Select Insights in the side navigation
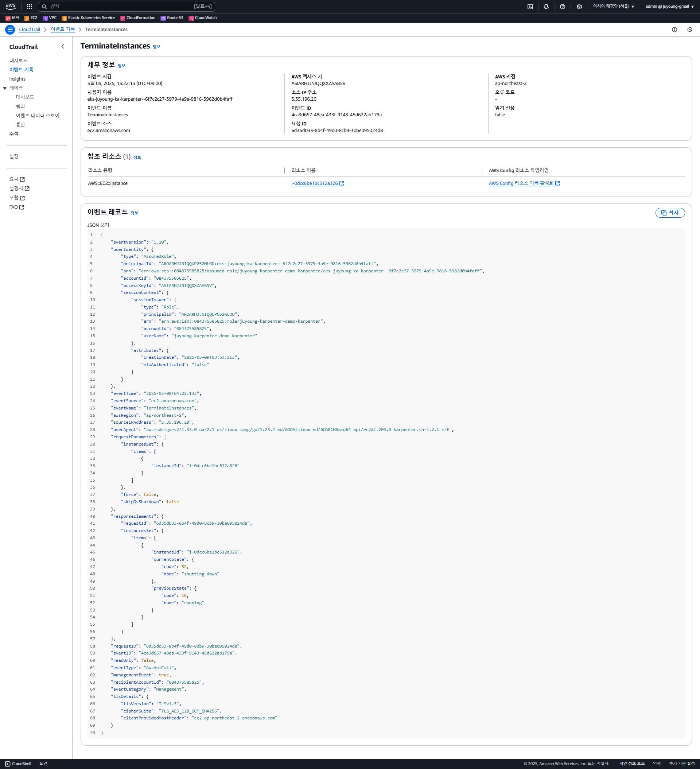Image resolution: width=700 pixels, height=769 pixels. (17, 79)
